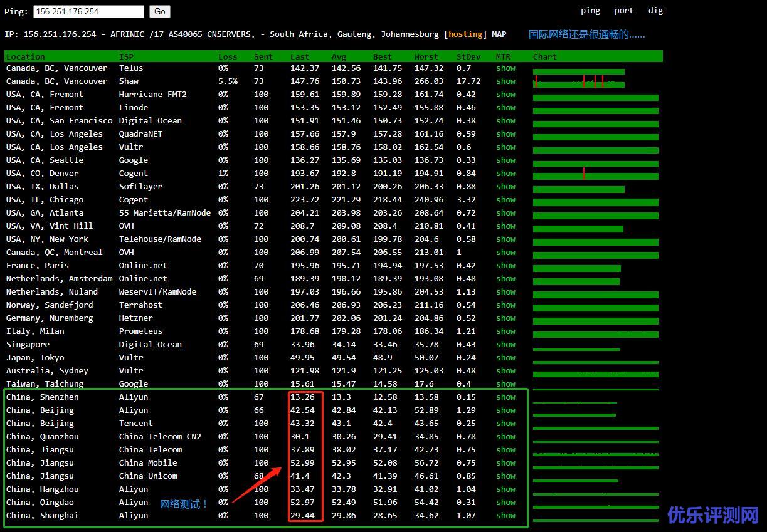767x532 pixels.
Task: Show MTR for Vancouver Telus row
Action: pyautogui.click(x=505, y=68)
